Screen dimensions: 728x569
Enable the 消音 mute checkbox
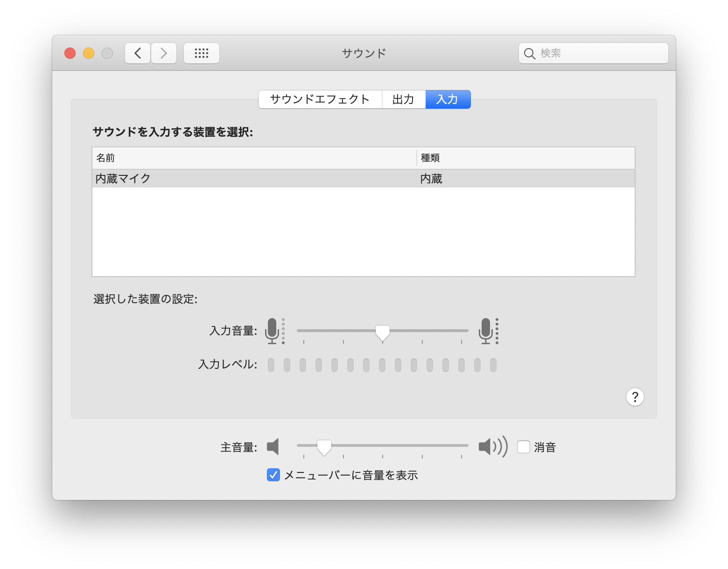(x=524, y=447)
